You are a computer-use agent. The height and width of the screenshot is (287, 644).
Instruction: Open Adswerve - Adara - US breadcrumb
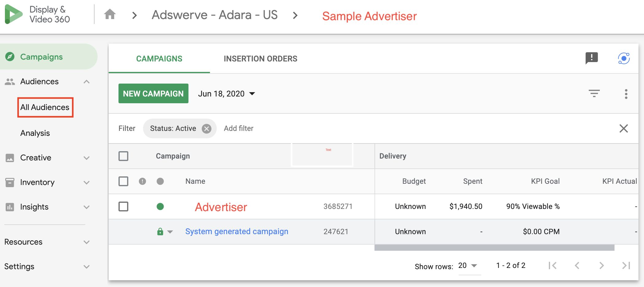click(215, 15)
